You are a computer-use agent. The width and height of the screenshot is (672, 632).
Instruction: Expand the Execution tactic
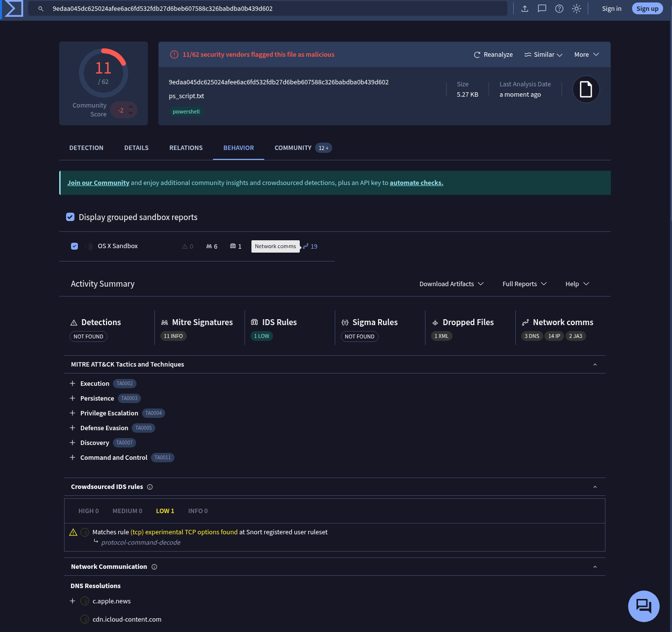coord(72,384)
